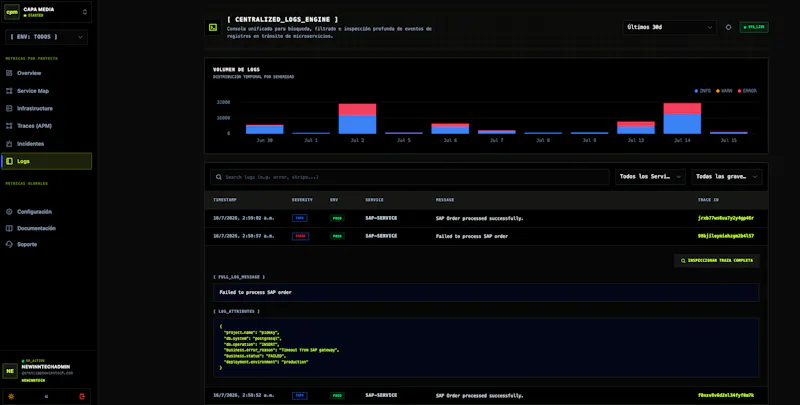Open the Configuración link
The height and width of the screenshot is (405, 800).
click(30, 212)
